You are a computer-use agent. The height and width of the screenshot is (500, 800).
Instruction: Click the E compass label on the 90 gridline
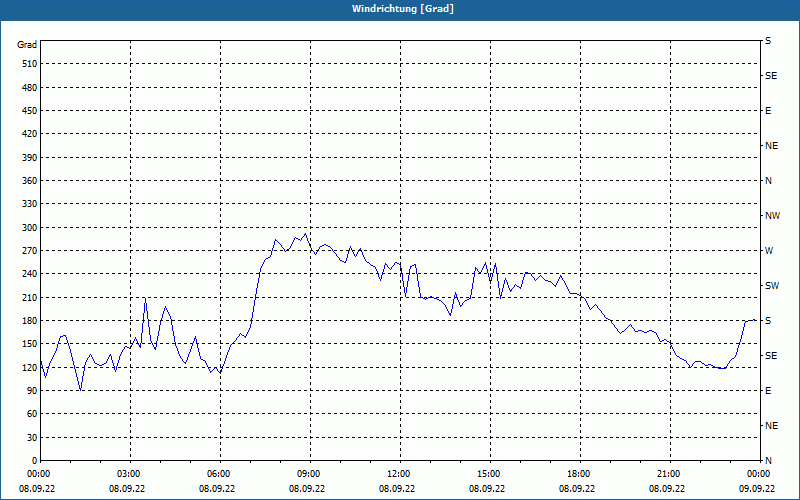tap(768, 391)
